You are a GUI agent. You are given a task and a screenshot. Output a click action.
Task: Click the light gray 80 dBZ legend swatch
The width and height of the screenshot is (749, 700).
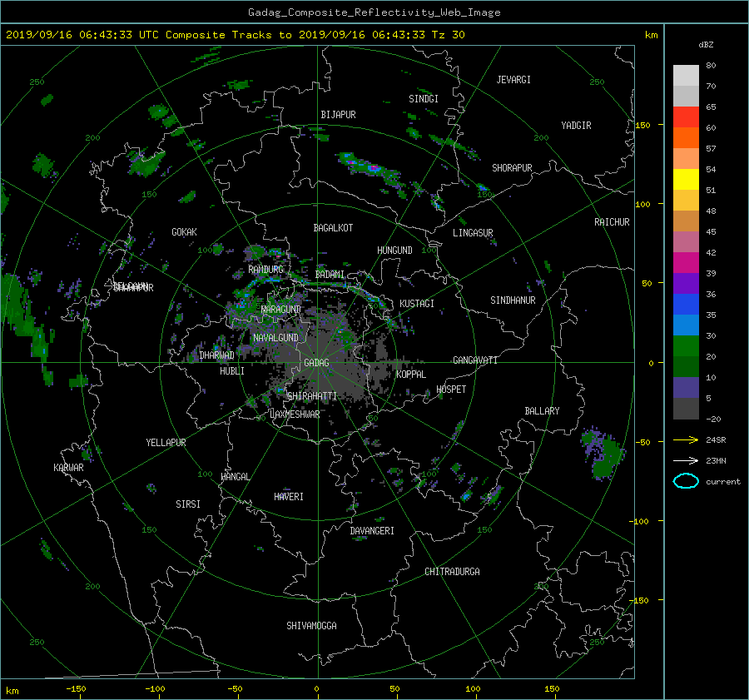click(686, 76)
